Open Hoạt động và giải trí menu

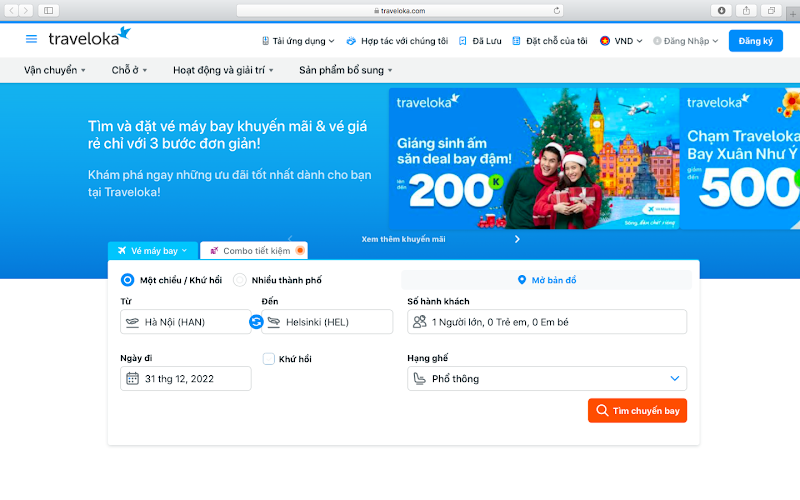tap(225, 70)
